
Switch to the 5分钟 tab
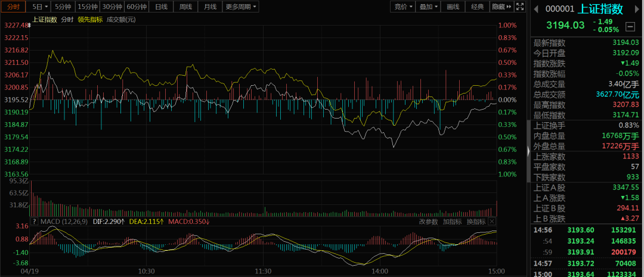63,7
